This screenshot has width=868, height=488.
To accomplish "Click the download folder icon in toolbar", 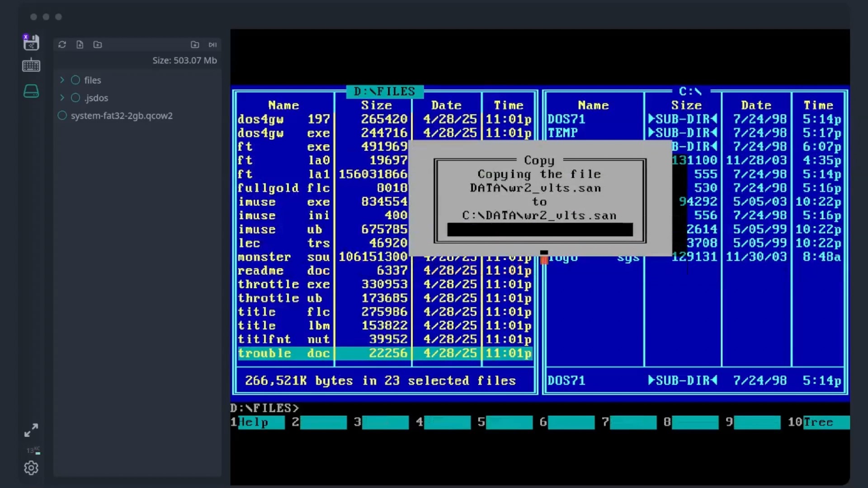I will [x=195, y=44].
